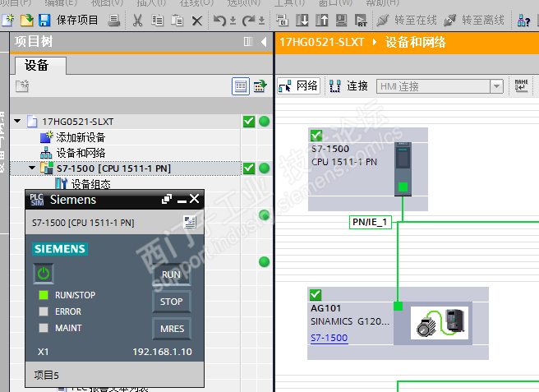Toggle the table view icon in project tree
Screen dimensions: 539x392
coord(241,86)
